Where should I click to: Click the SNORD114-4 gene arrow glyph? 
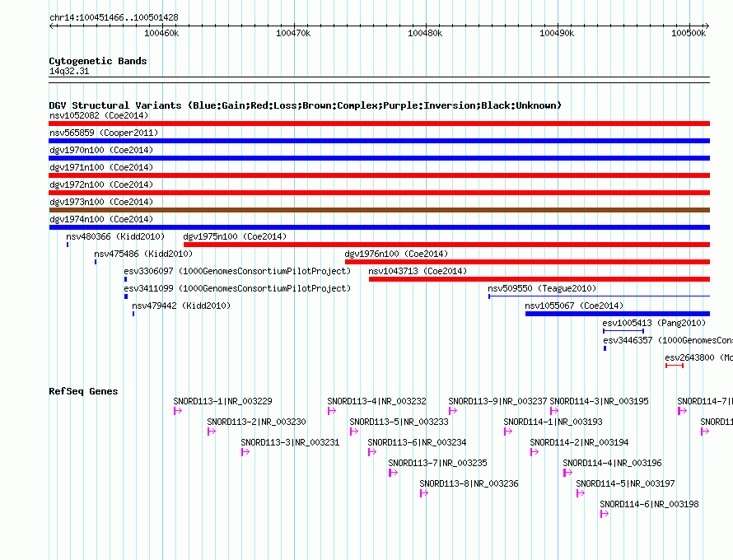click(567, 473)
